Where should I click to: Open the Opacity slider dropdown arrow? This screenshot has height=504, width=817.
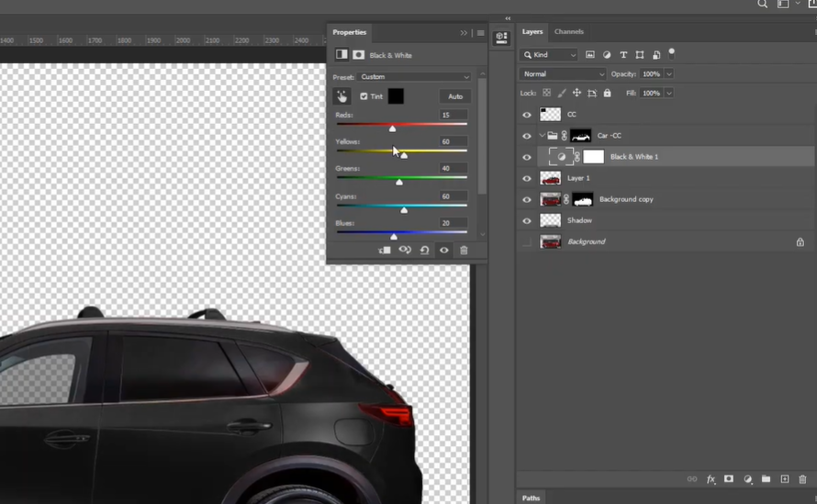[x=669, y=74]
